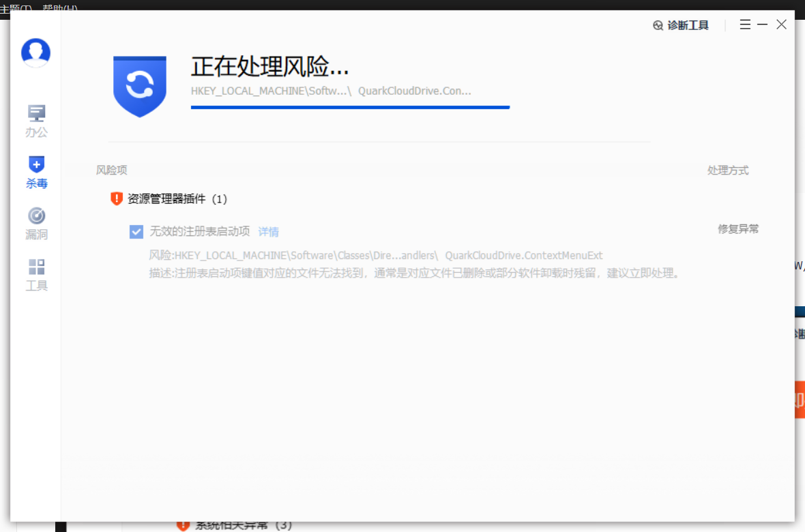Click the 正在处理风险 heading

pyautogui.click(x=269, y=66)
